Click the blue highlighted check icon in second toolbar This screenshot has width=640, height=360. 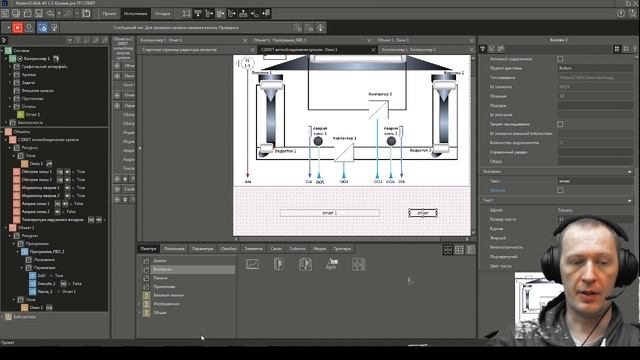(x=43, y=27)
